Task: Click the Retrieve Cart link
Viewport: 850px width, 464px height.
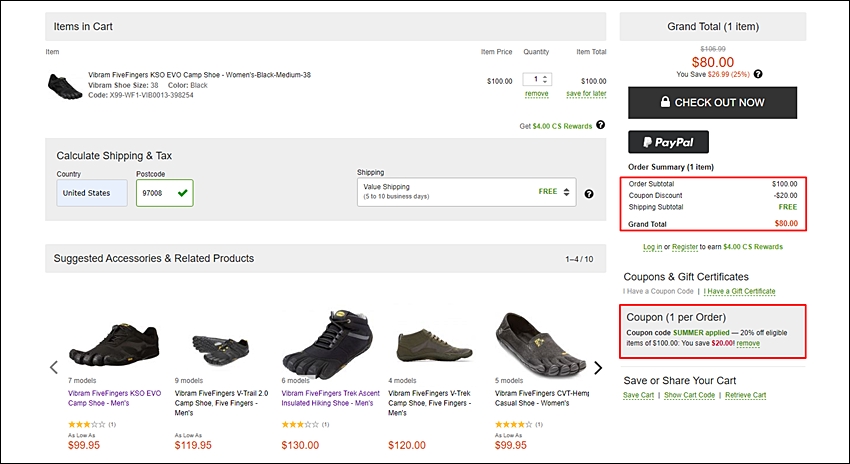Action: pyautogui.click(x=745, y=395)
